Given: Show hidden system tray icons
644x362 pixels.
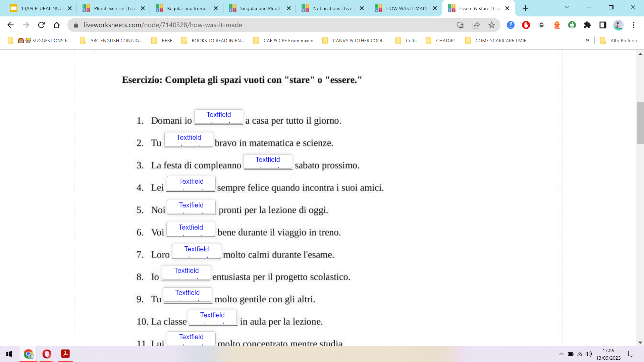Looking at the screenshot, I should pyautogui.click(x=561, y=354).
